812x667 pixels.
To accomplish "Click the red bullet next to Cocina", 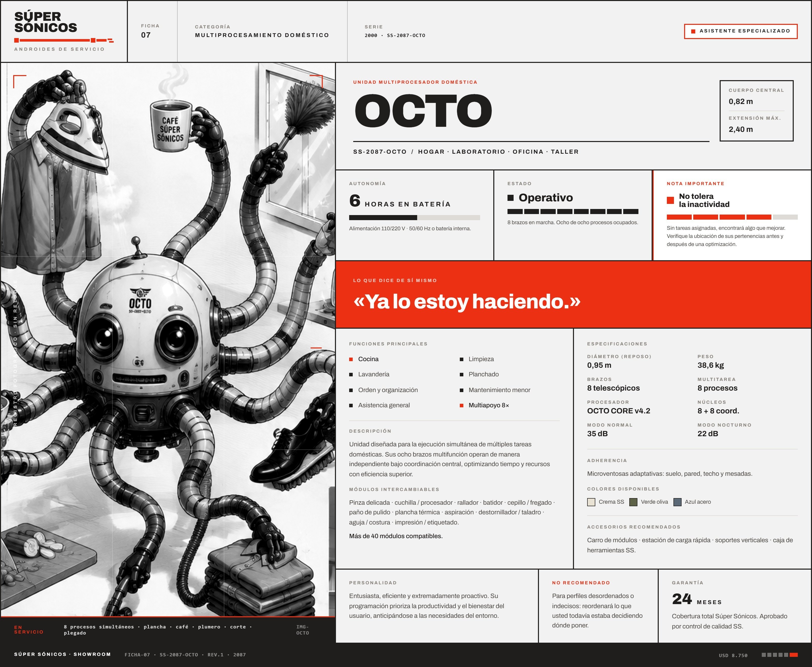I will click(x=351, y=359).
